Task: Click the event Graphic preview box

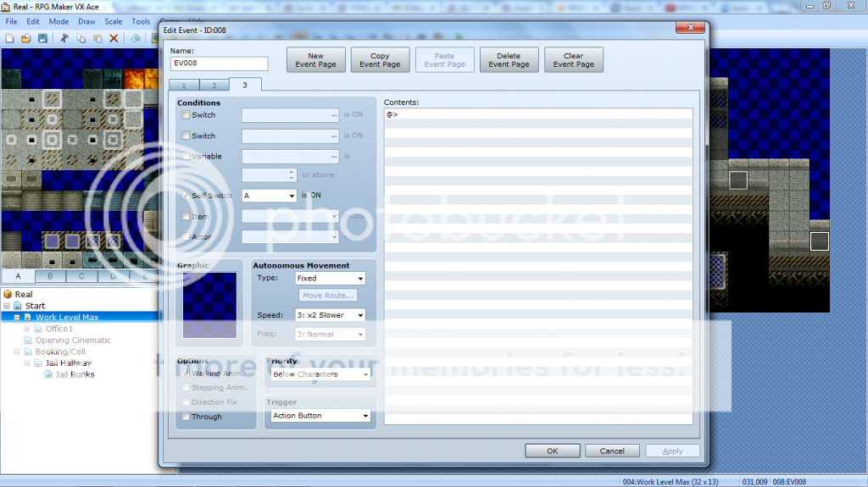Action: 210,306
